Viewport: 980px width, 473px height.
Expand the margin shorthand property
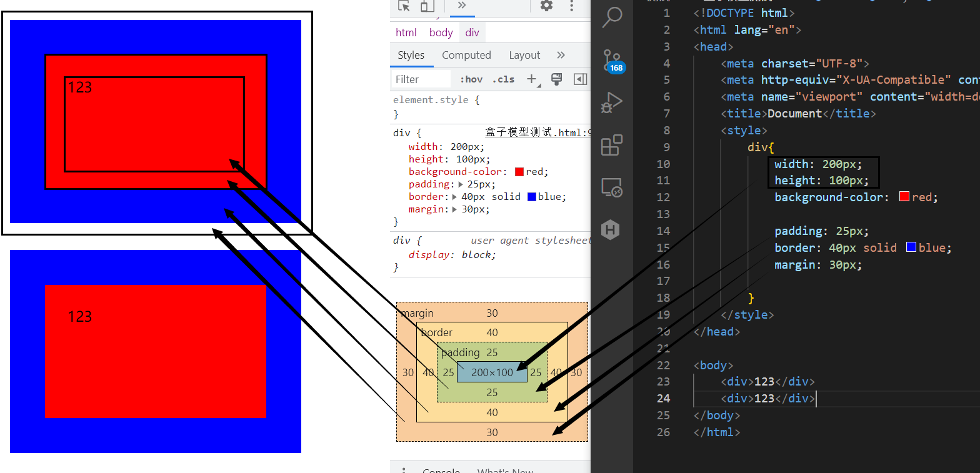[456, 209]
